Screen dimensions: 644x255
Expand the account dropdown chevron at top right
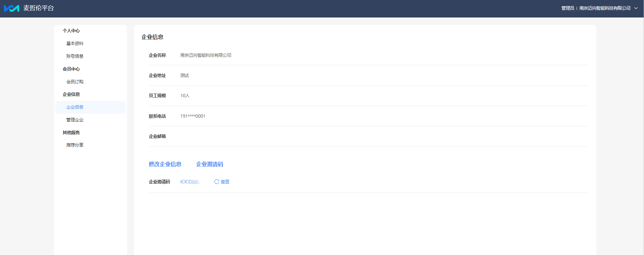pos(636,8)
